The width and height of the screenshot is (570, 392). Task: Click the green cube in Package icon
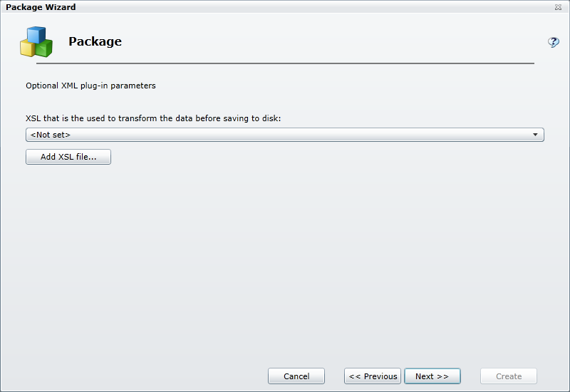(44, 48)
